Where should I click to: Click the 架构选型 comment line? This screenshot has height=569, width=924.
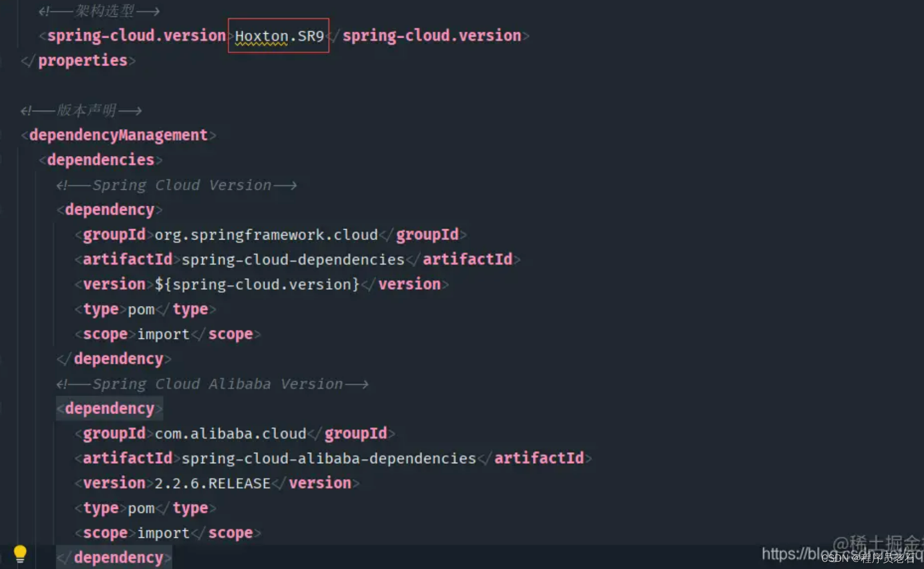[99, 11]
